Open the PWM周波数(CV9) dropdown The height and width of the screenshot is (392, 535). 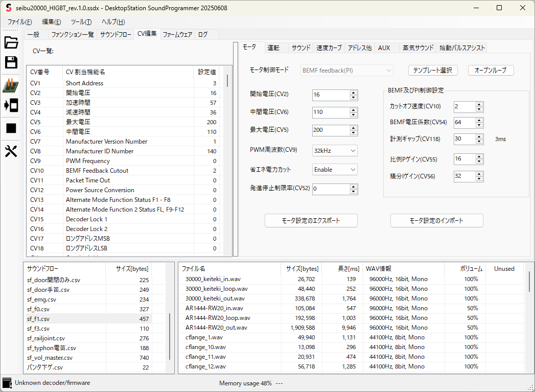tap(335, 150)
